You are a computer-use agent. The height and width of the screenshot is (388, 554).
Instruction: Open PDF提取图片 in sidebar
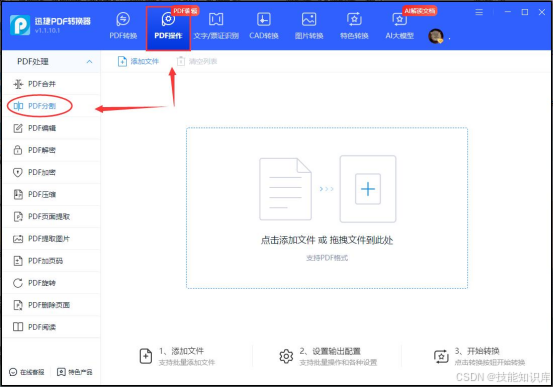tap(51, 239)
